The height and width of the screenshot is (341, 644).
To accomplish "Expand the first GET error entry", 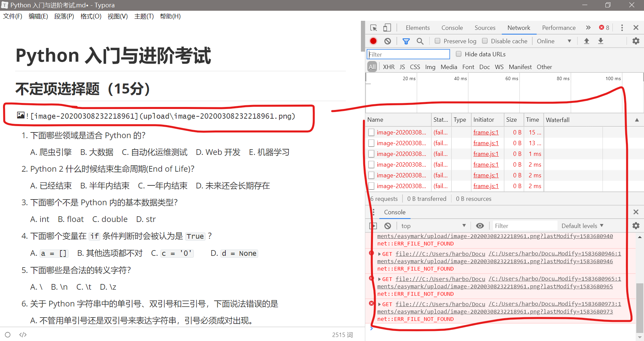I will (379, 254).
